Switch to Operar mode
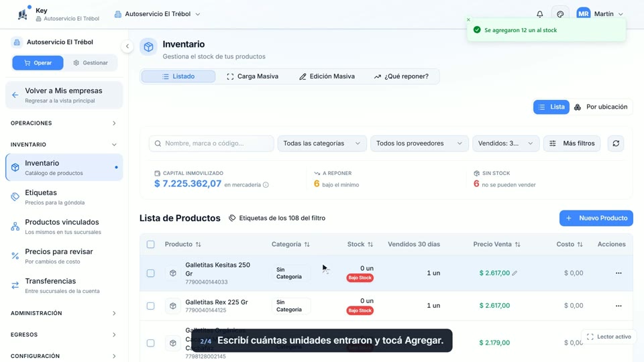644x362 pixels. 38,63
